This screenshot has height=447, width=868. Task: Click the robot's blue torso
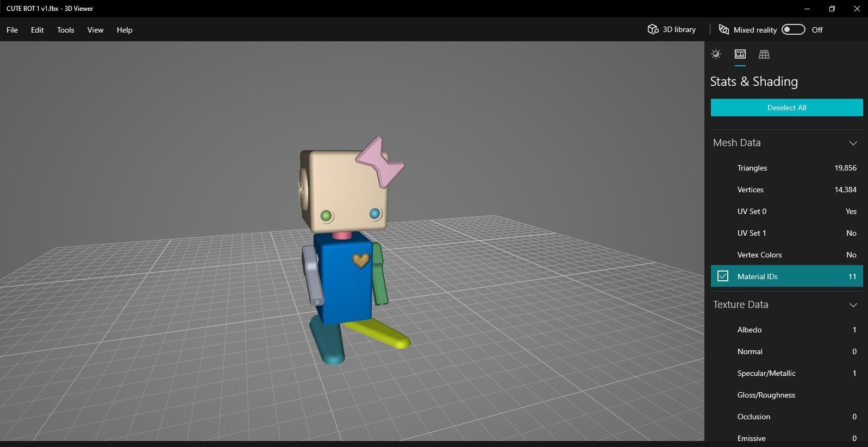344,282
